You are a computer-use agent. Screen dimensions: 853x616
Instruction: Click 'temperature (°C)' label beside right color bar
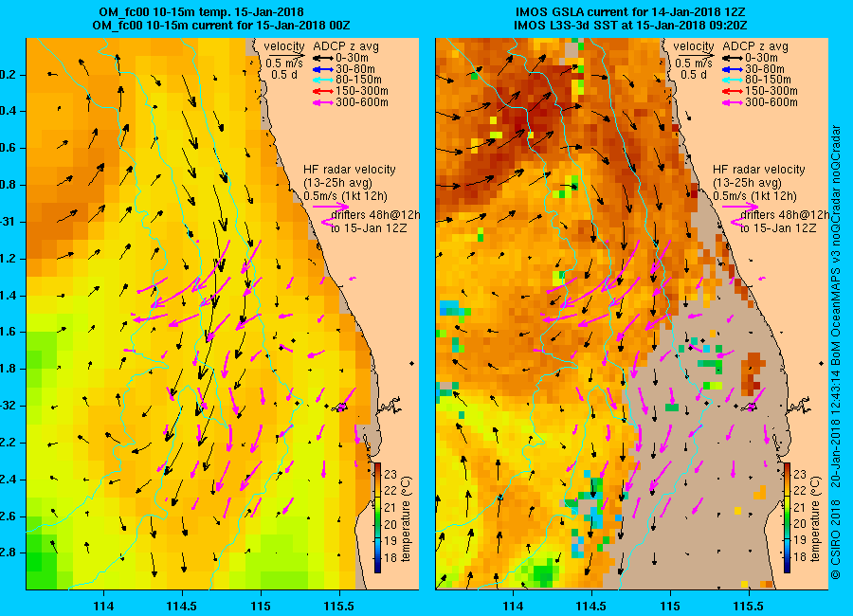click(815, 519)
